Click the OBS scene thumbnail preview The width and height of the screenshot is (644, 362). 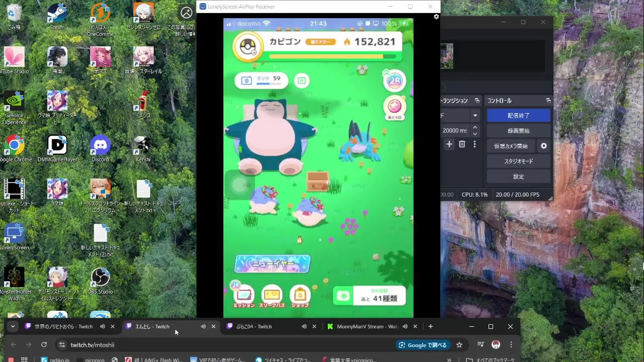[447, 56]
